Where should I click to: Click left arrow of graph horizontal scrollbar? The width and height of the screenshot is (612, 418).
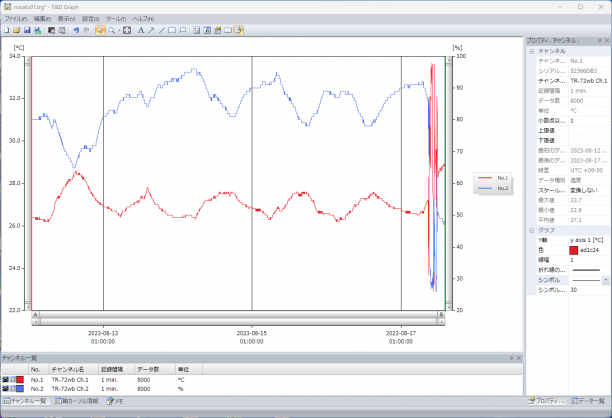pos(36,322)
